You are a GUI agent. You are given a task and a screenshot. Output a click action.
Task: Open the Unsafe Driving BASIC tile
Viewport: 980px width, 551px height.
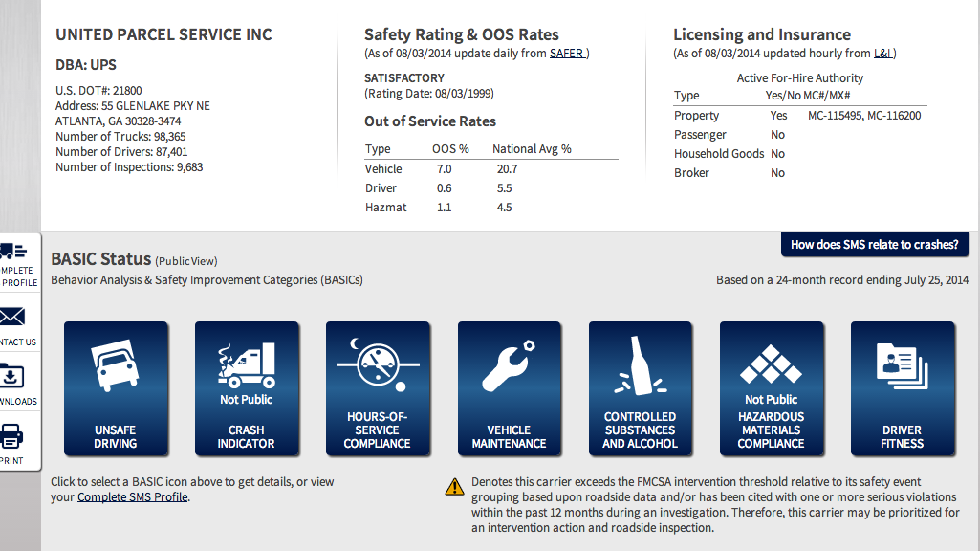(x=116, y=388)
